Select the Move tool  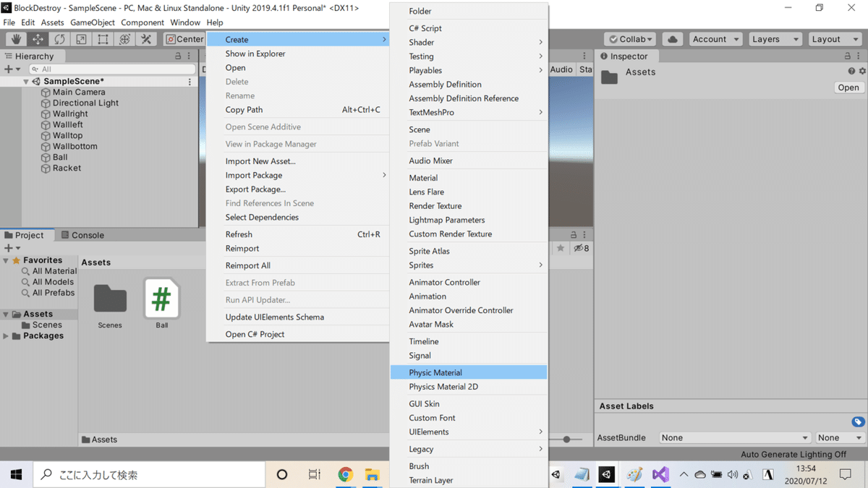(38, 39)
